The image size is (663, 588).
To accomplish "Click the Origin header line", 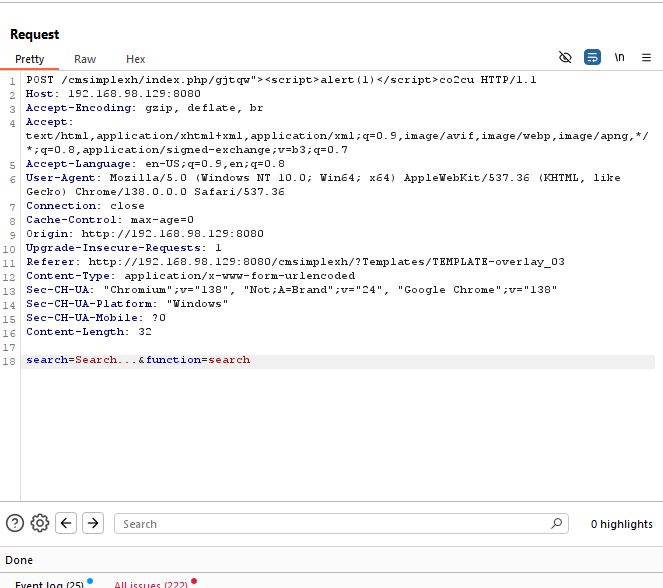I will pos(145,234).
